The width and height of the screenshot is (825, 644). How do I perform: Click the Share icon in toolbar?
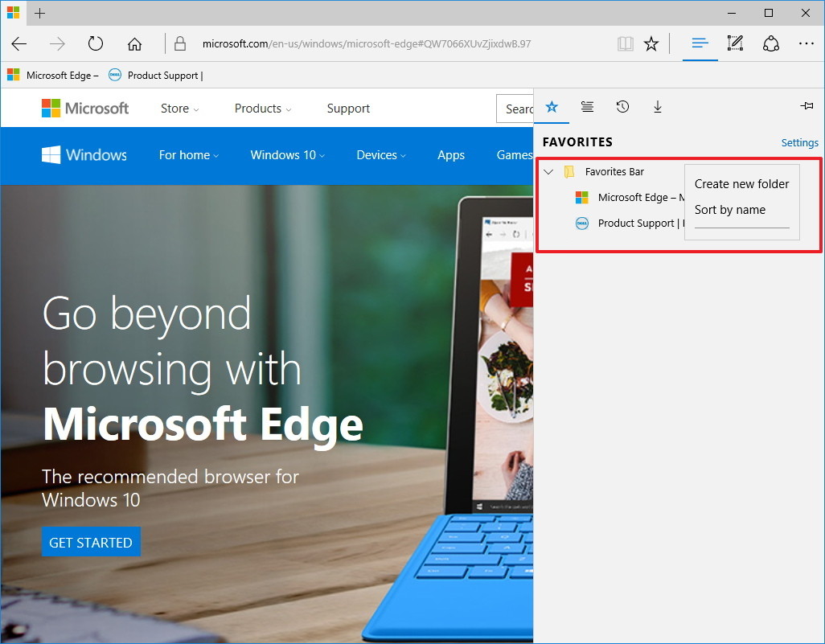click(x=771, y=43)
